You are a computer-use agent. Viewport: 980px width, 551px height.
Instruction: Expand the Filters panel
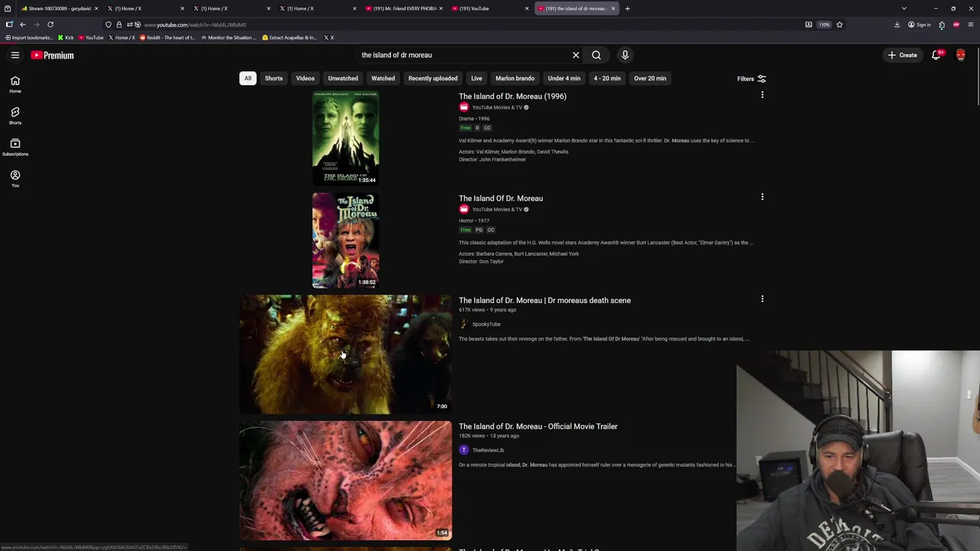[x=751, y=79]
